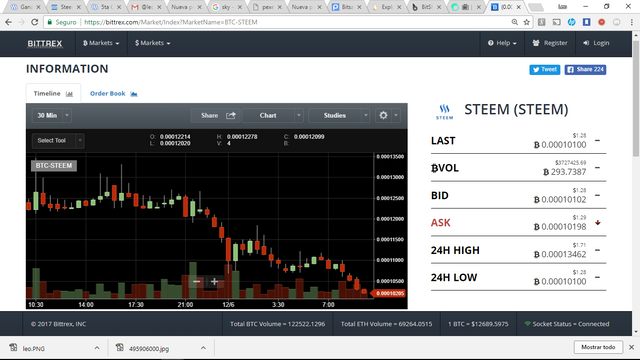This screenshot has height=360, width=640.
Task: Expand options for leo.PNG download
Action: point(97,348)
